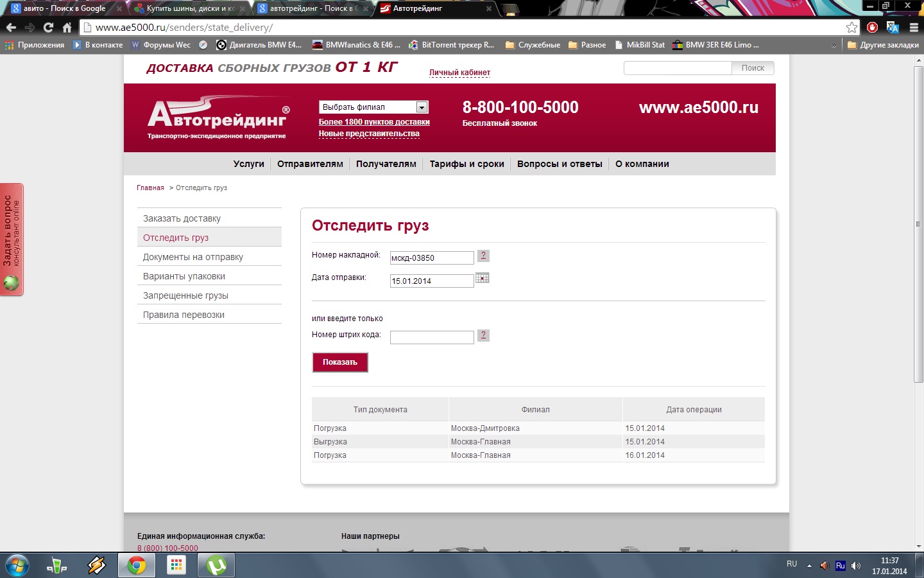Expand the Служебные bookmarks folder
Viewport: 924px width, 578px height.
[533, 45]
